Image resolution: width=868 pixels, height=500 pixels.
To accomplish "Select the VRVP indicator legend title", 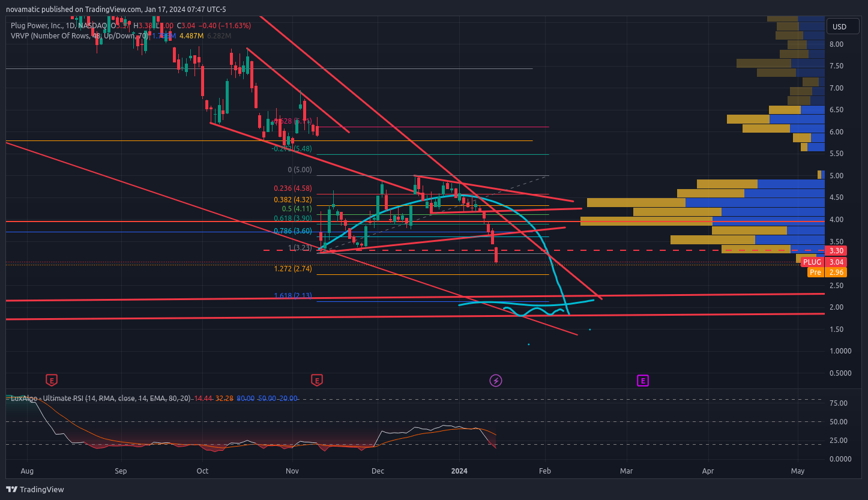I will (79, 36).
